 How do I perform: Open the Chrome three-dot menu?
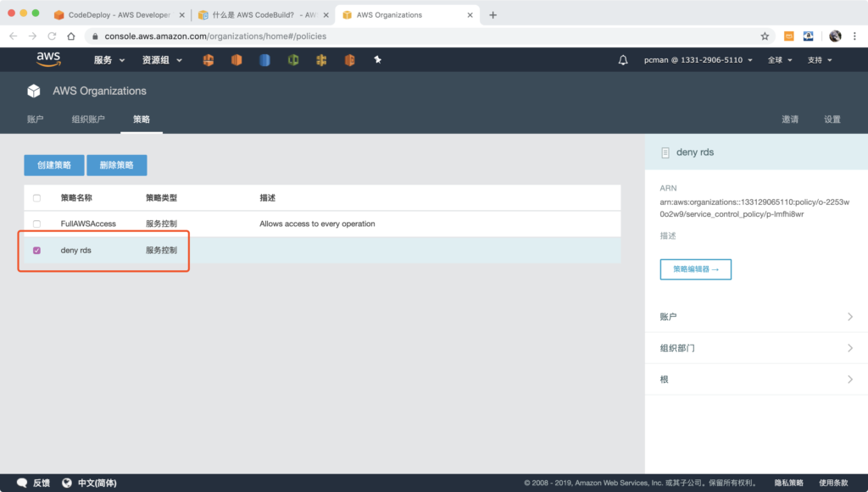click(854, 36)
